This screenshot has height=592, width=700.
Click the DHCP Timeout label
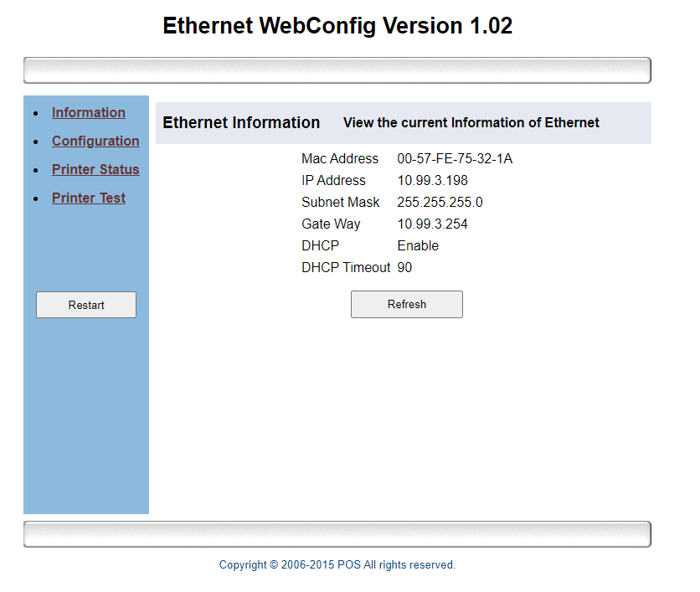[x=346, y=268]
